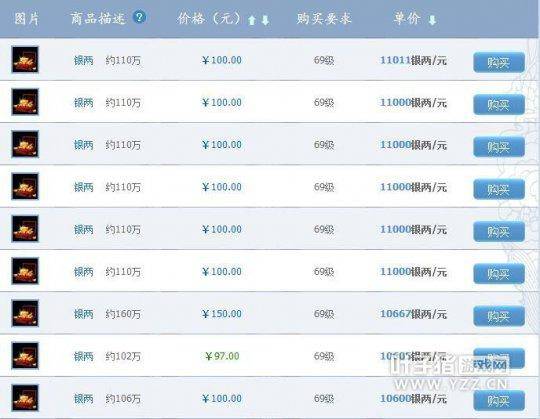This screenshot has height=419, width=540.
Task: Sort price descending with the down arrow
Action: coord(265,20)
